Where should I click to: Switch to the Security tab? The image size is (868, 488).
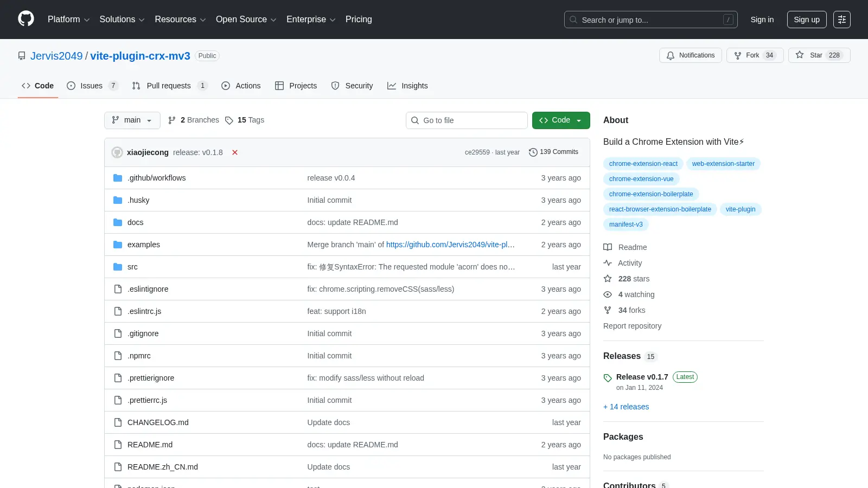(352, 86)
